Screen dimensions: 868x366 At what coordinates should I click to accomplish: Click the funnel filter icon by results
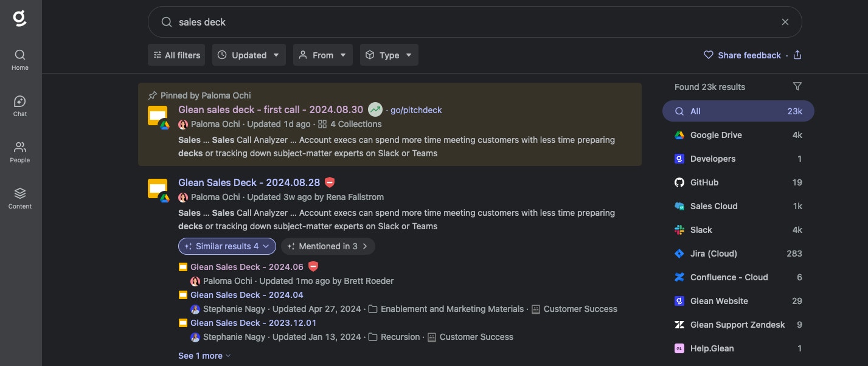[x=797, y=86]
